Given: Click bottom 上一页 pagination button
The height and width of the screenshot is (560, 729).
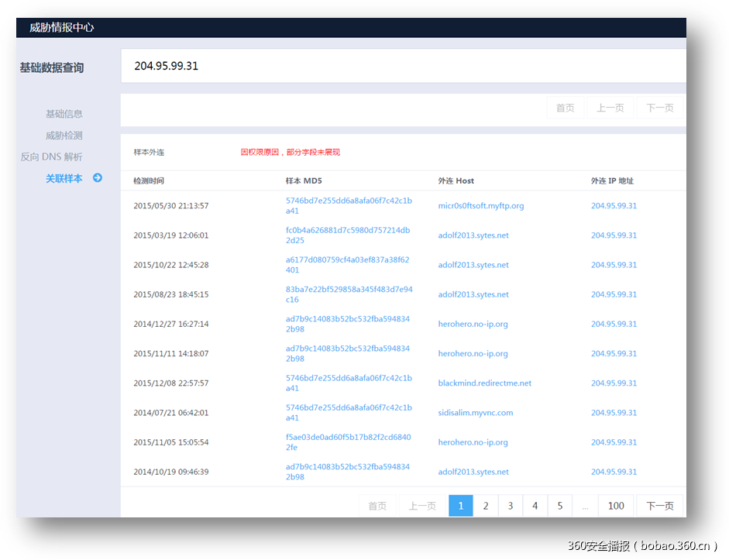Looking at the screenshot, I should click(x=422, y=506).
